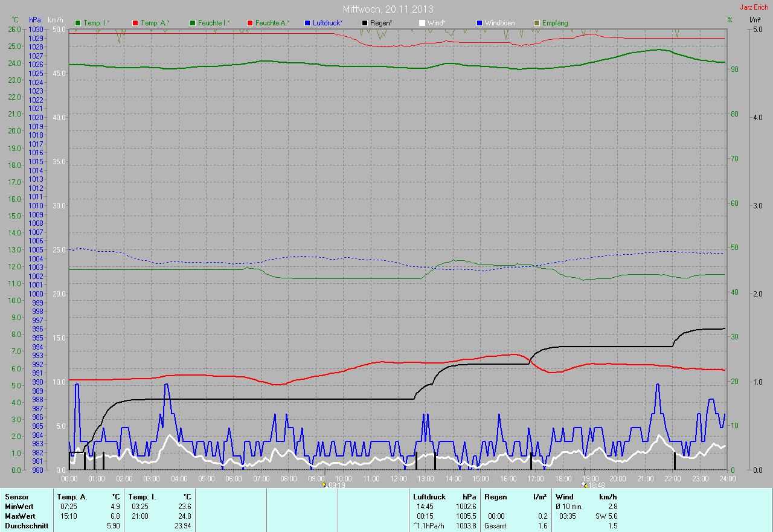Select the 10-minute wind value 2.8
Viewport: 773px width, 532px height.
[612, 507]
